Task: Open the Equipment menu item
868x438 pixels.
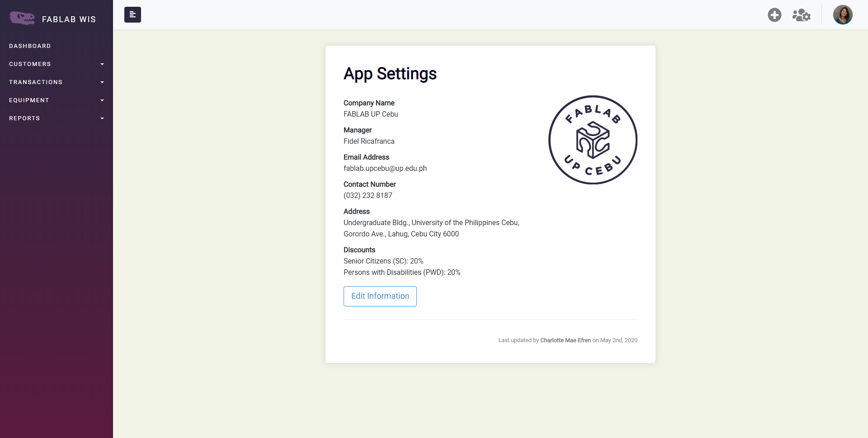Action: click(x=57, y=100)
